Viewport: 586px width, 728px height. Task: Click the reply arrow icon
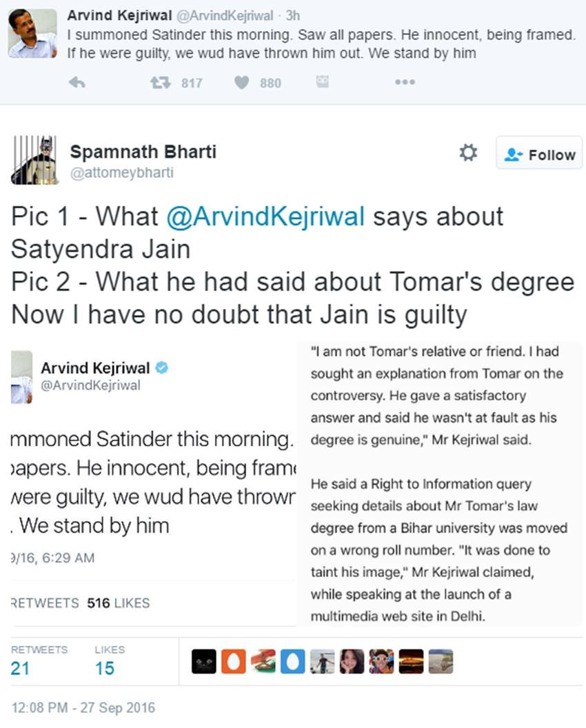pyautogui.click(x=77, y=82)
